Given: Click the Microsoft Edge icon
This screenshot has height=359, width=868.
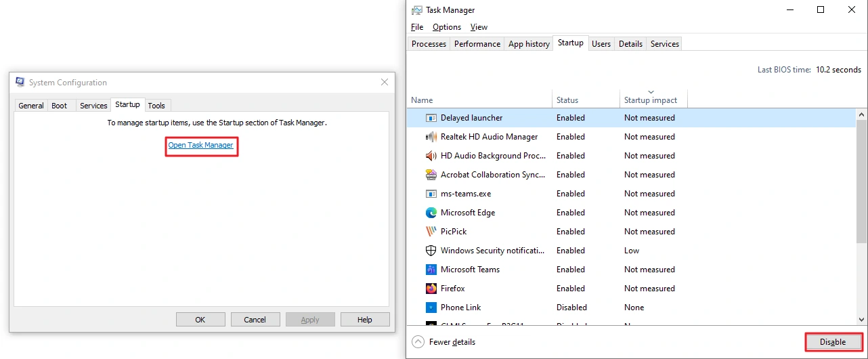Looking at the screenshot, I should [431, 213].
